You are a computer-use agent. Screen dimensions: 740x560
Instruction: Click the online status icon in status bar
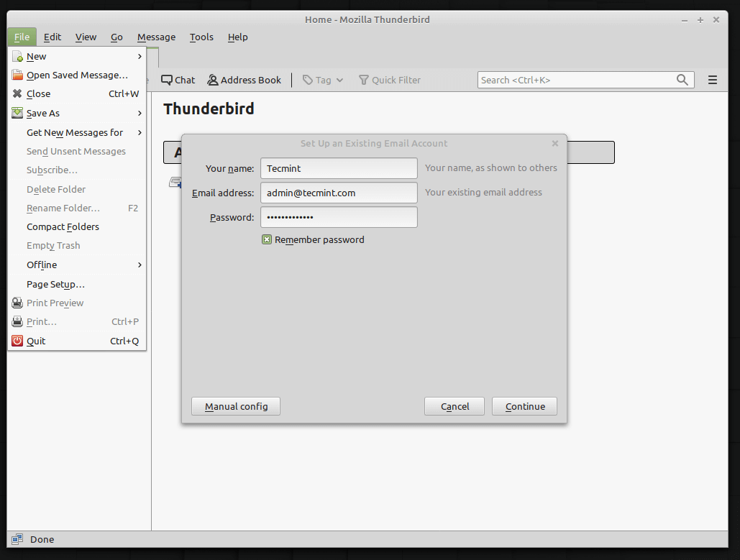click(x=17, y=539)
